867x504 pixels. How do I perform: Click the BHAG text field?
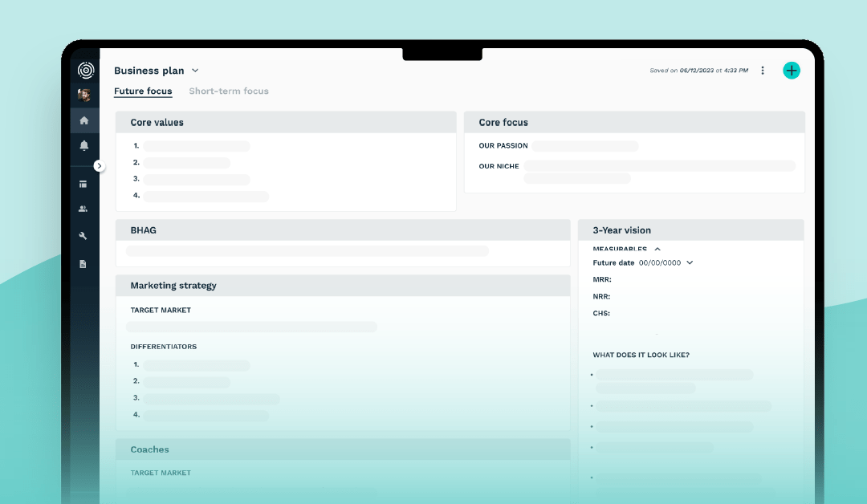point(307,251)
